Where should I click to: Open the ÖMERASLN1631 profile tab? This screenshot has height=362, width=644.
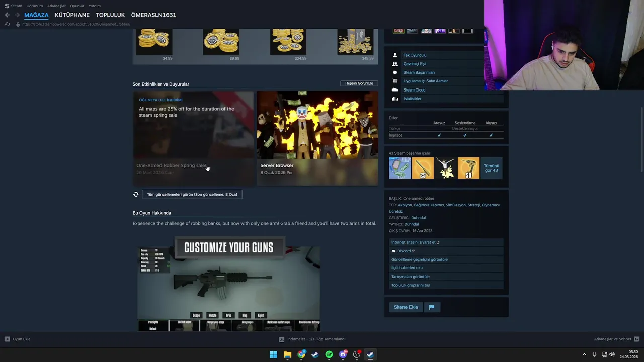coord(153,15)
